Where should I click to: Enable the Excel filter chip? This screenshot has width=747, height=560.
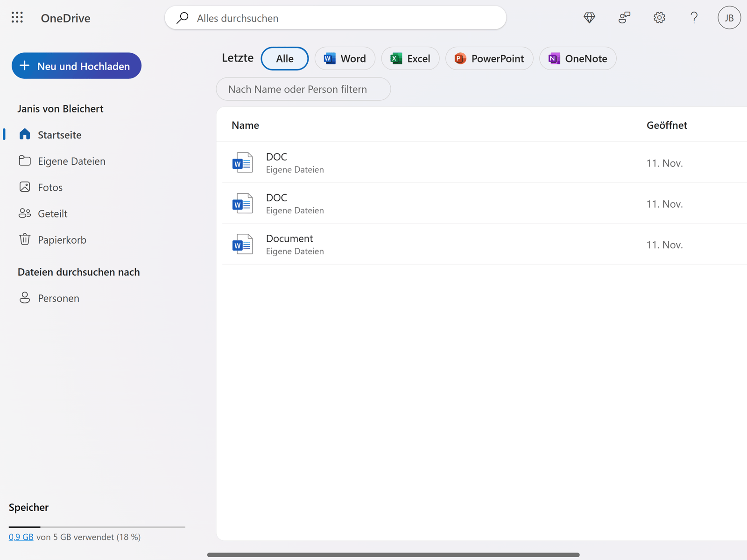pos(410,58)
